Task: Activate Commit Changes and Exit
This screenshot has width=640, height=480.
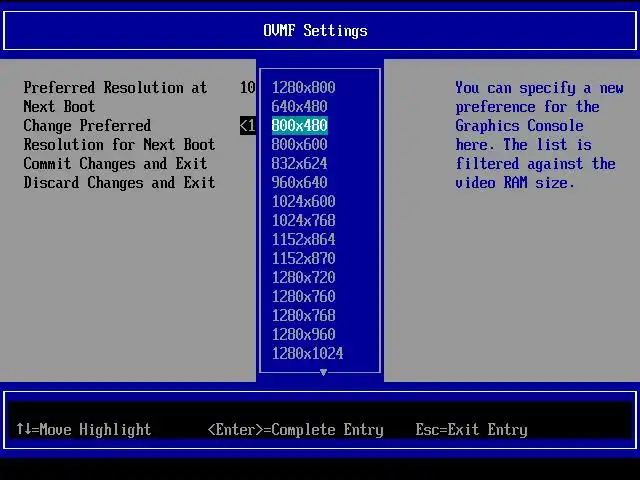Action: pos(115,164)
